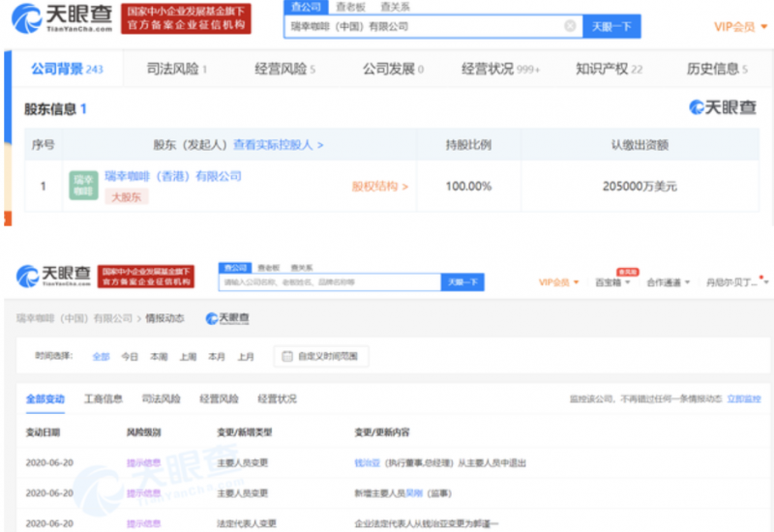Switch to 经营风险 tab in changes list
Image resolution: width=774 pixels, height=532 pixels.
click(x=220, y=399)
